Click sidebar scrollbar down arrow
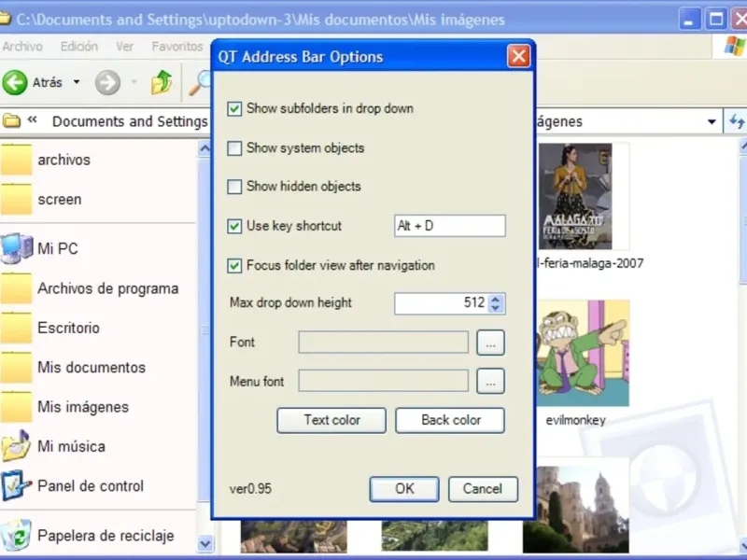 point(204,543)
